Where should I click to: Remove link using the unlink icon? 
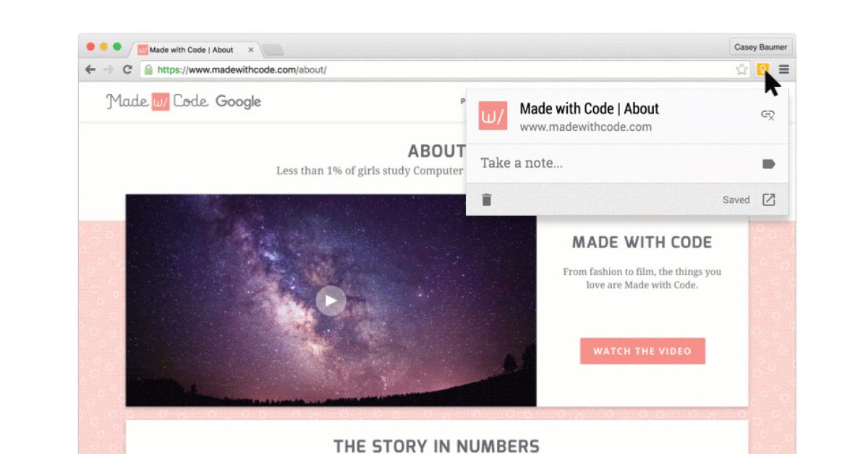(768, 115)
